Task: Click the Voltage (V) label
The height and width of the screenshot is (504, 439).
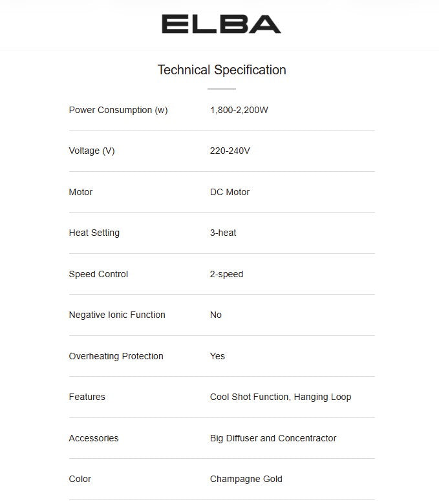Action: tap(92, 151)
